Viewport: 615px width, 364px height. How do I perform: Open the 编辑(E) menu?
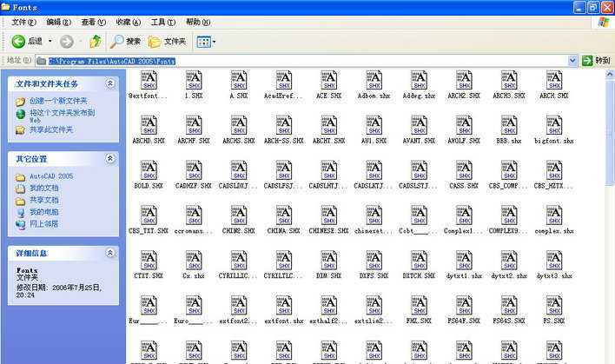tap(59, 22)
